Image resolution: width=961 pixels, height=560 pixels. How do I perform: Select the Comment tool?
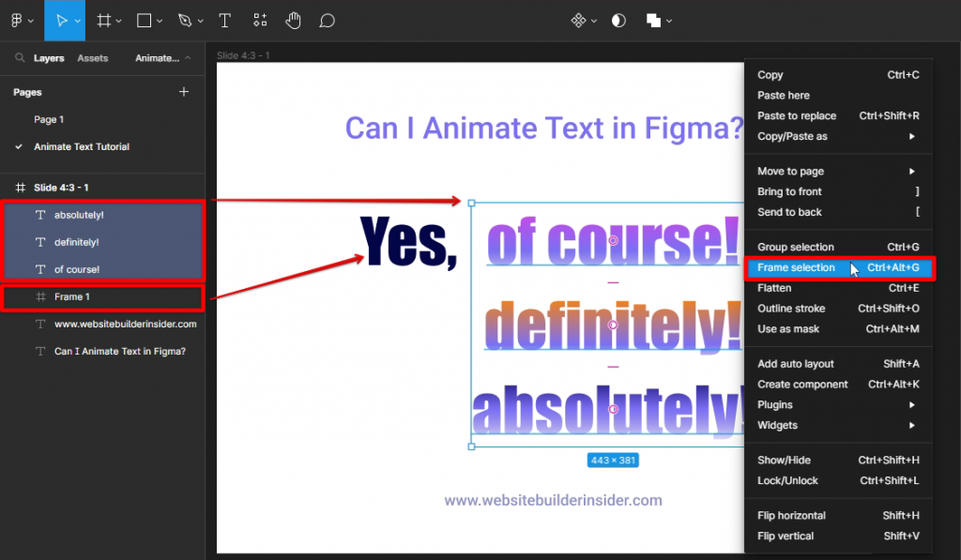click(x=327, y=21)
